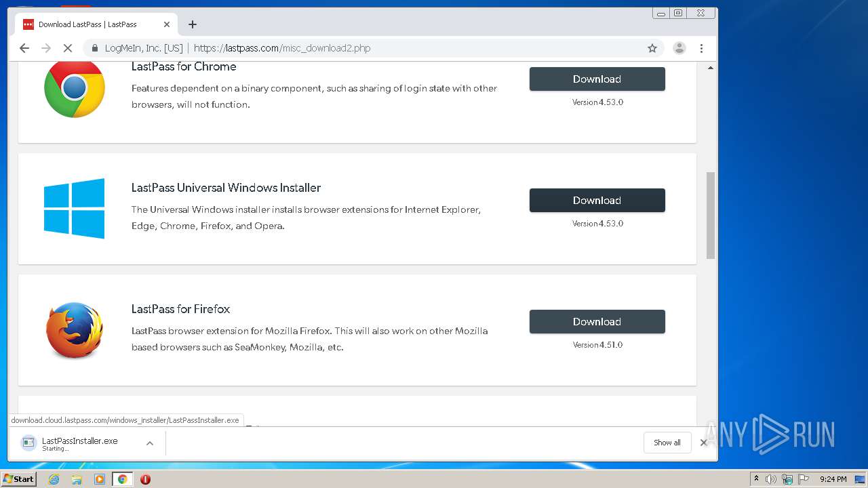The width and height of the screenshot is (868, 488).
Task: Open Windows Media Player from taskbar
Action: (100, 479)
